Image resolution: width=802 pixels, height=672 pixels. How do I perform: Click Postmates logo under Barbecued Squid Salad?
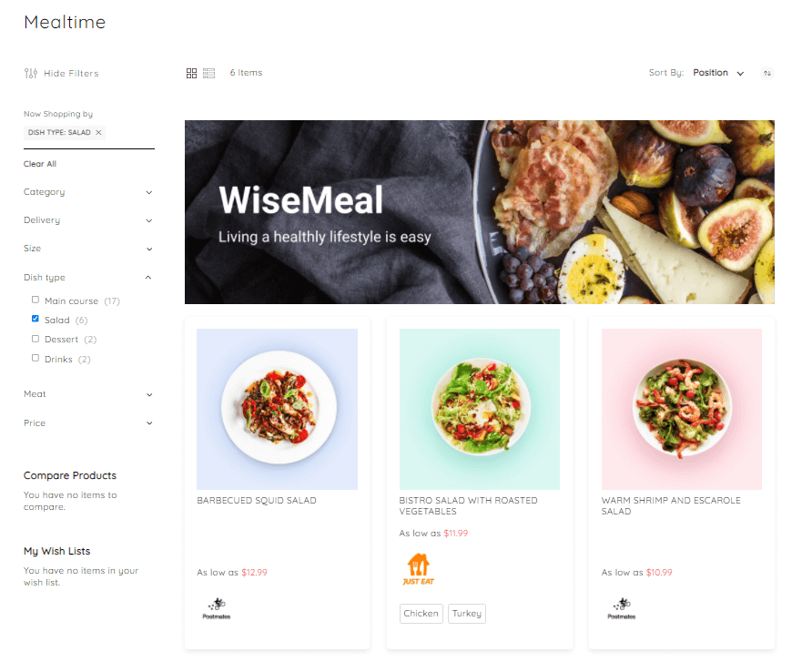point(217,608)
